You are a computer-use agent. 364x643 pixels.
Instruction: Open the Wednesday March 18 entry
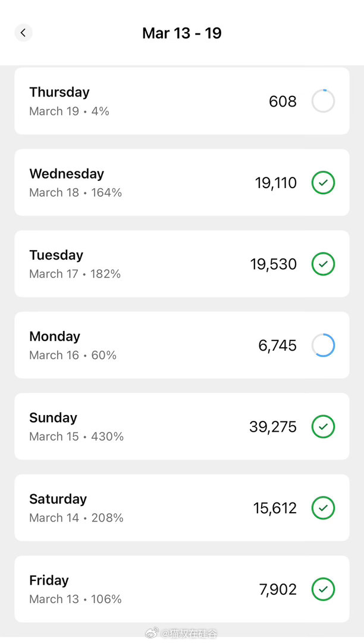[x=149, y=183]
